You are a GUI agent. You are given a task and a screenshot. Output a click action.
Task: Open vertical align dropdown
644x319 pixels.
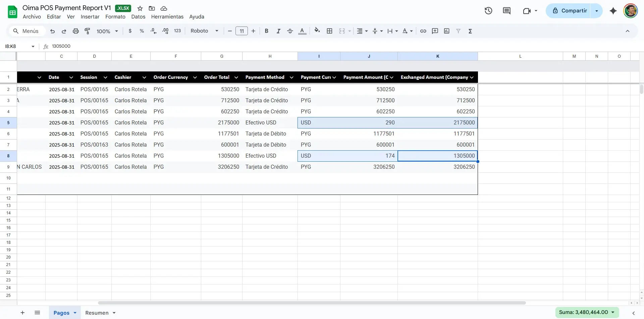[377, 31]
